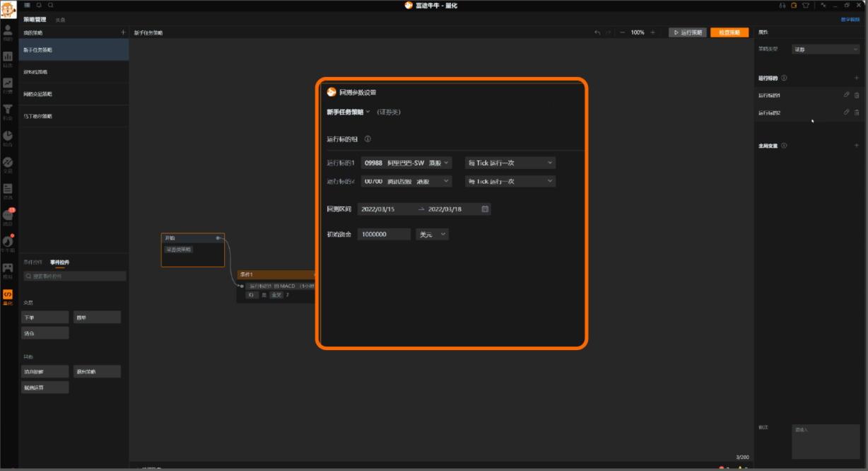
Task: Open calendar picker for backtest range
Action: click(x=485, y=209)
